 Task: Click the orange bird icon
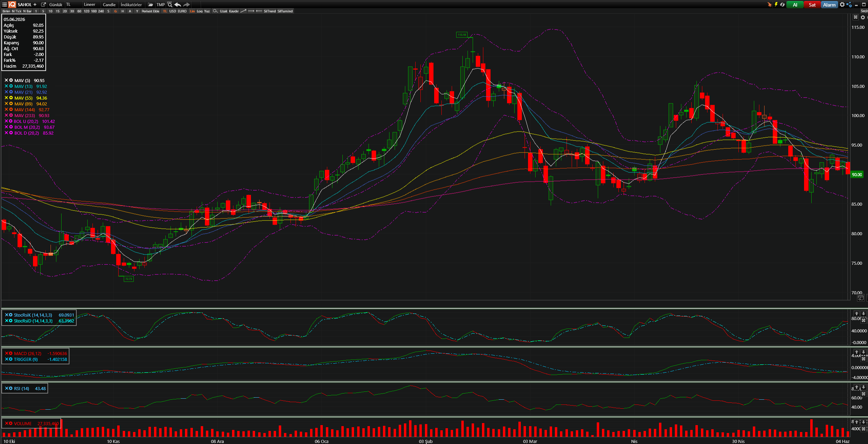tap(769, 4)
